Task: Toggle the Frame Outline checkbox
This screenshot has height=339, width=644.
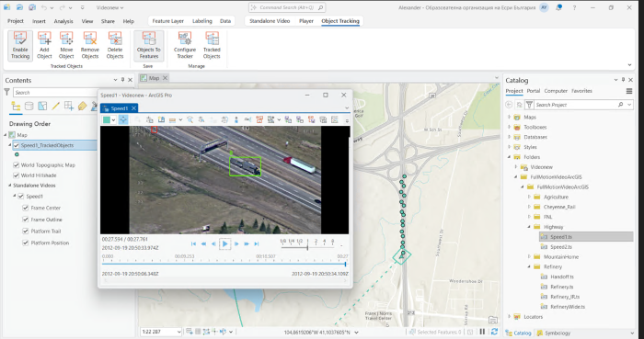Action: [x=26, y=220]
